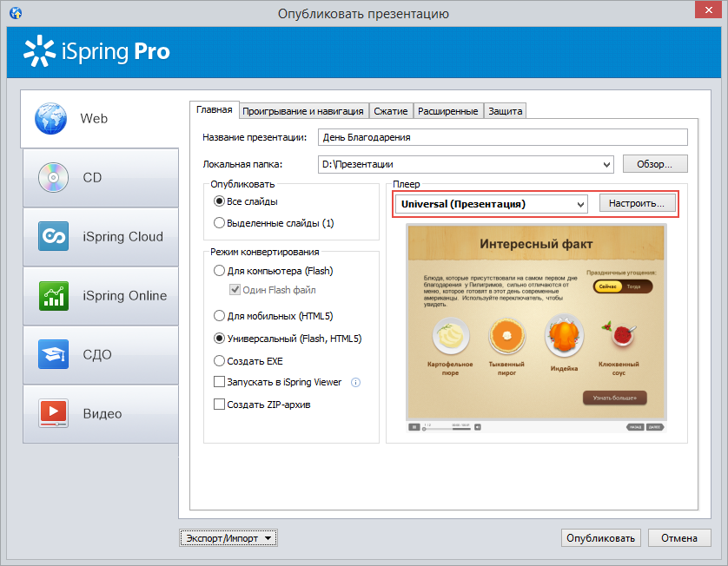Click the iSpring Pro logo
This screenshot has width=728, height=566.
coord(96,51)
